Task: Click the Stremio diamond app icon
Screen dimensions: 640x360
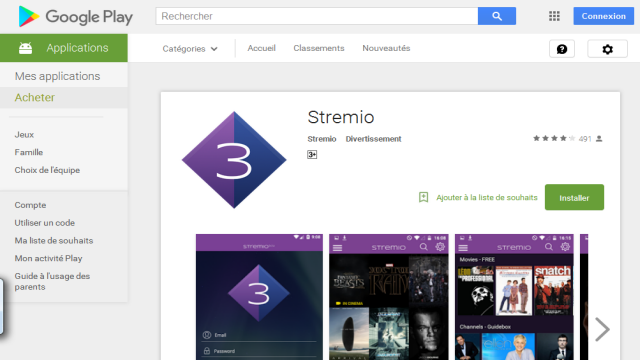Action: point(234,160)
